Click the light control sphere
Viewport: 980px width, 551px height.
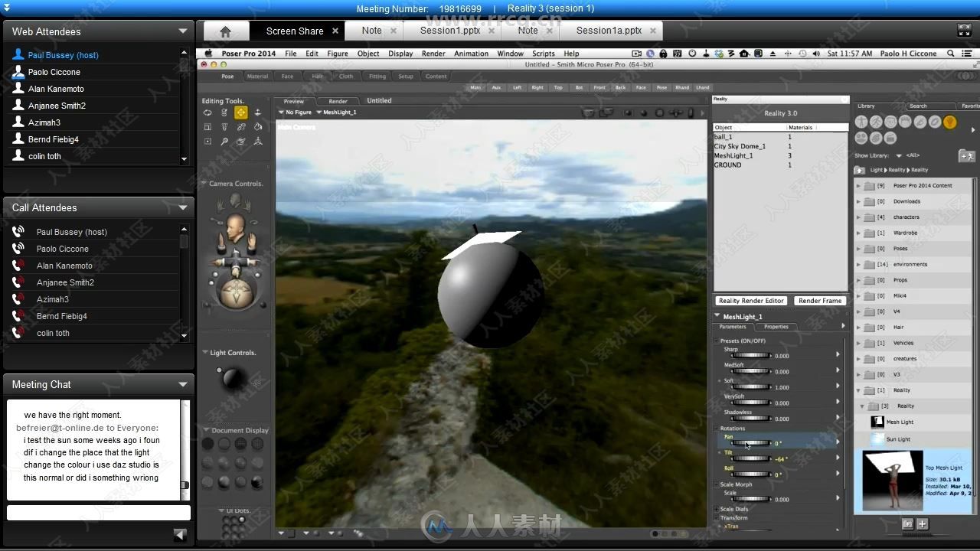(233, 379)
